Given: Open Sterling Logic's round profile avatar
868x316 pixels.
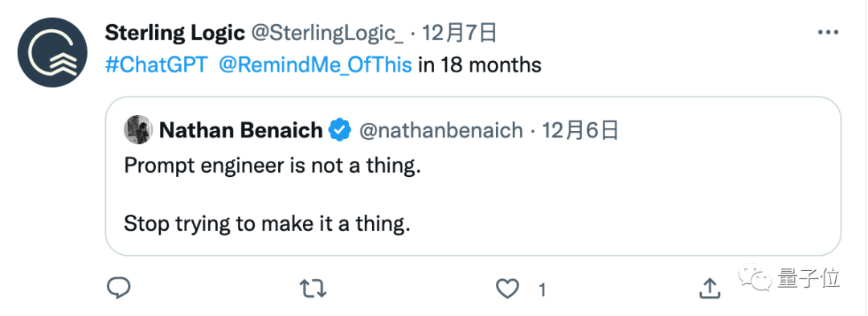Looking at the screenshot, I should click(52, 52).
